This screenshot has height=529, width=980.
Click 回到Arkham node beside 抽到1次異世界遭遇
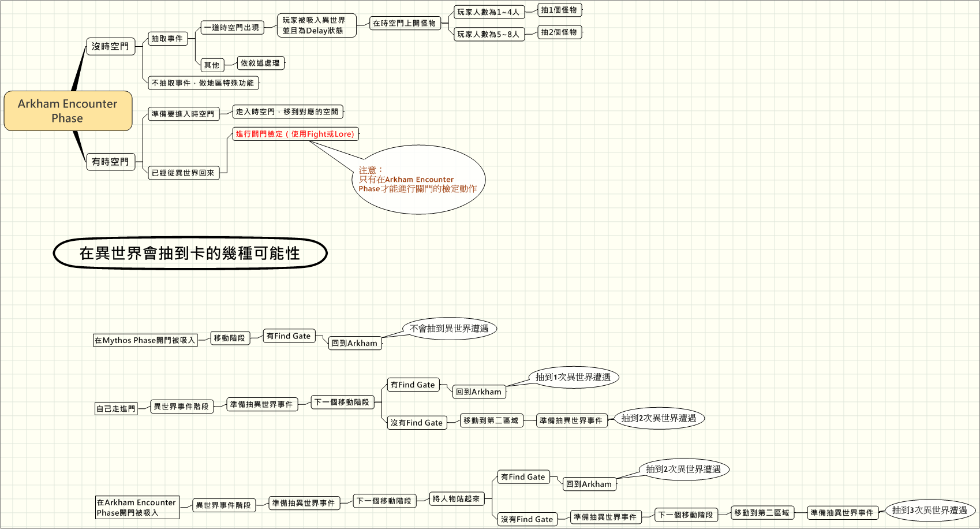pos(479,392)
